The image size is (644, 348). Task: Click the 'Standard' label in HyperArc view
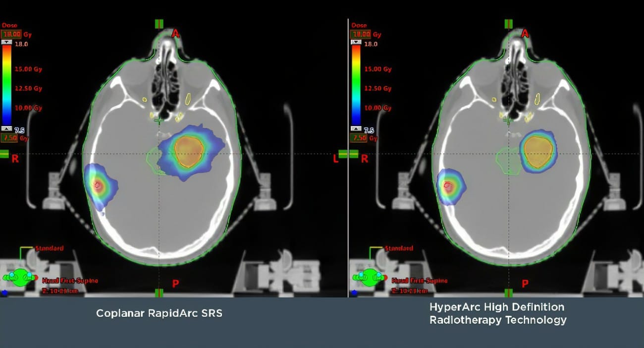point(399,248)
